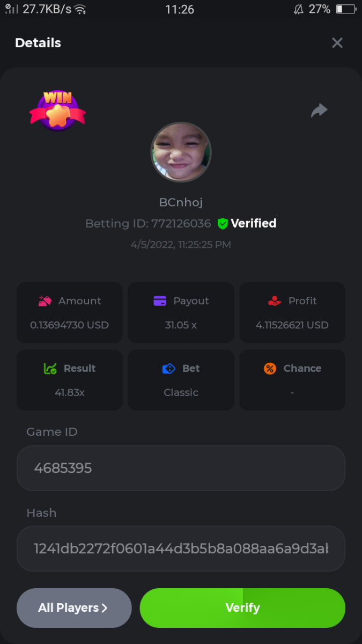
Task: Select the Hash input field
Action: click(x=181, y=548)
